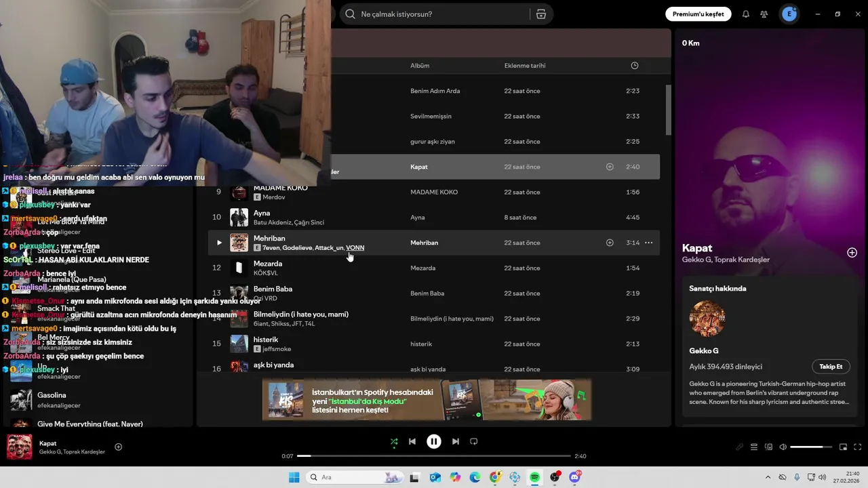Sort by Eklenme tarihi column header
This screenshot has width=868, height=488.
coord(525,66)
